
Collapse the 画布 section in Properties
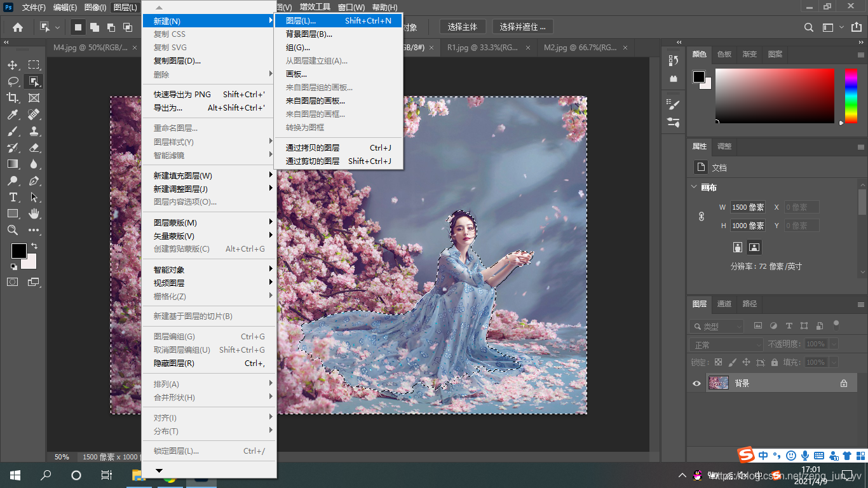coord(695,186)
